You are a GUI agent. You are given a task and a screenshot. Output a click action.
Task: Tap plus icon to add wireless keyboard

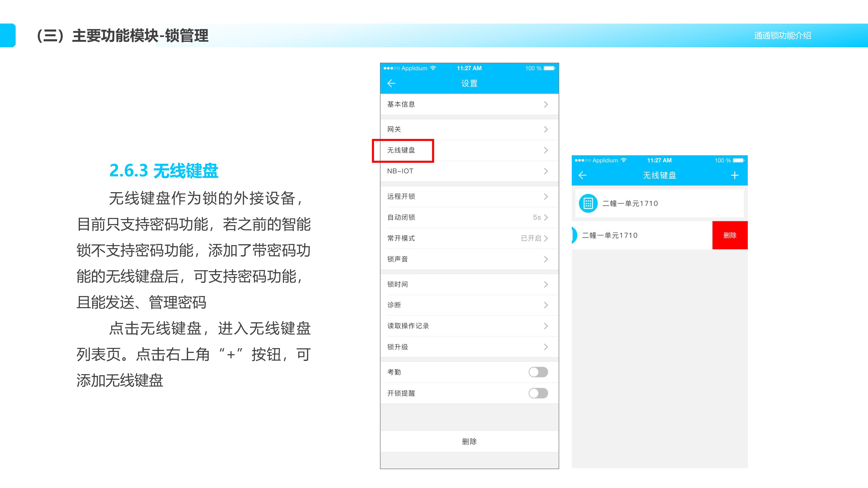pyautogui.click(x=735, y=175)
